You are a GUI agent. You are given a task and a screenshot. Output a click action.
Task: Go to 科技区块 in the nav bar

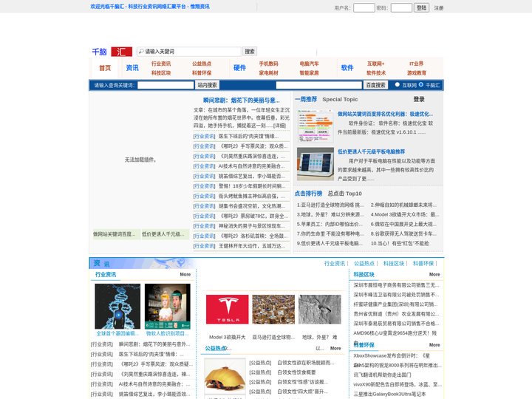pyautogui.click(x=161, y=73)
